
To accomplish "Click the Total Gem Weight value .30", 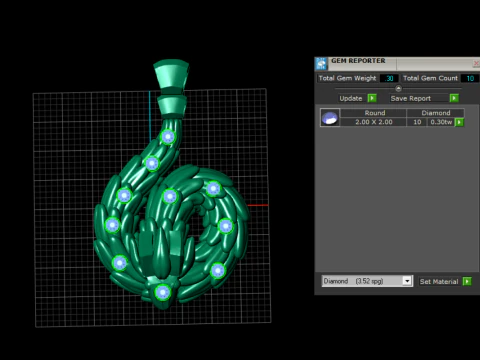I will [389, 78].
